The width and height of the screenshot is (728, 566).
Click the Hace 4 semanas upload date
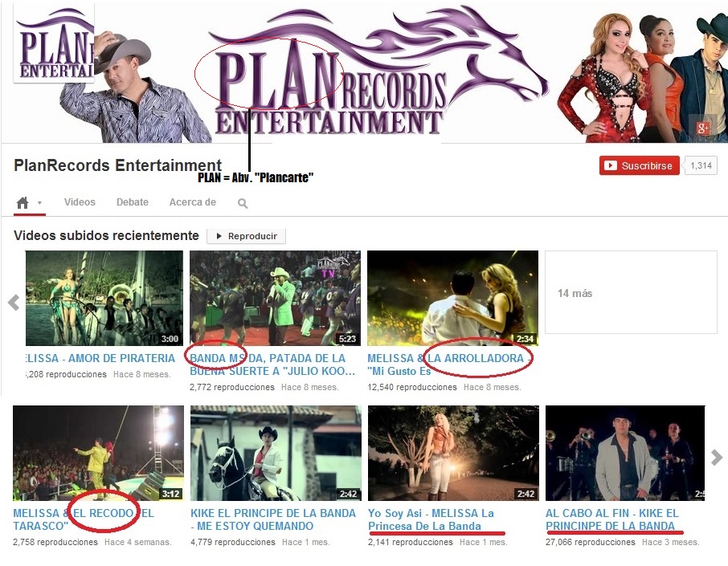pos(138,542)
